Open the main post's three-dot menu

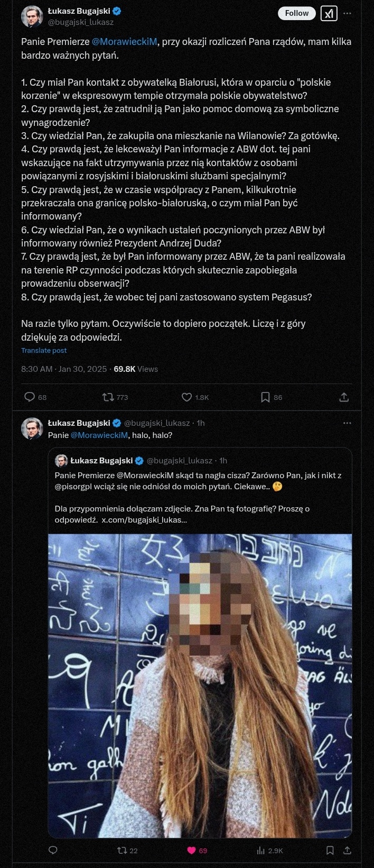tap(347, 14)
